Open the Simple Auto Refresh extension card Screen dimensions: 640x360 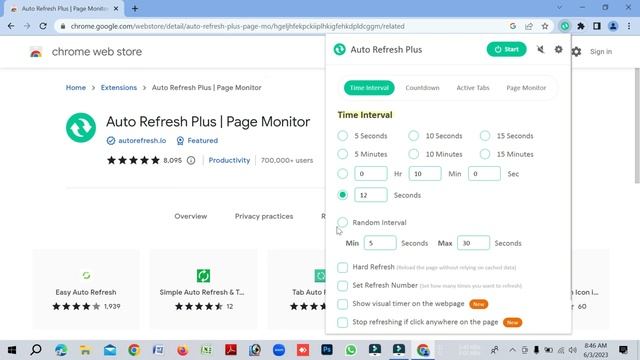pos(203,289)
